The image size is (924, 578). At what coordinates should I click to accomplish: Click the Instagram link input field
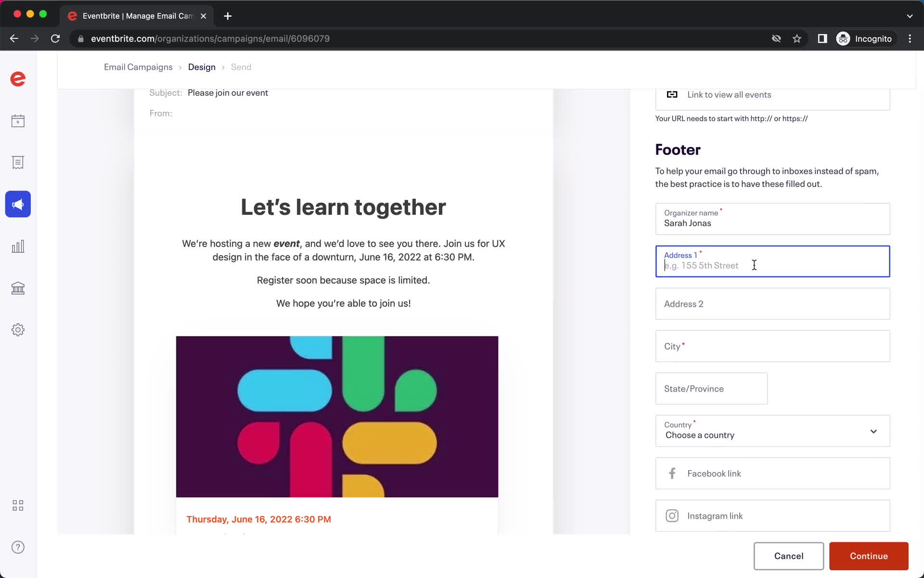[x=773, y=515]
